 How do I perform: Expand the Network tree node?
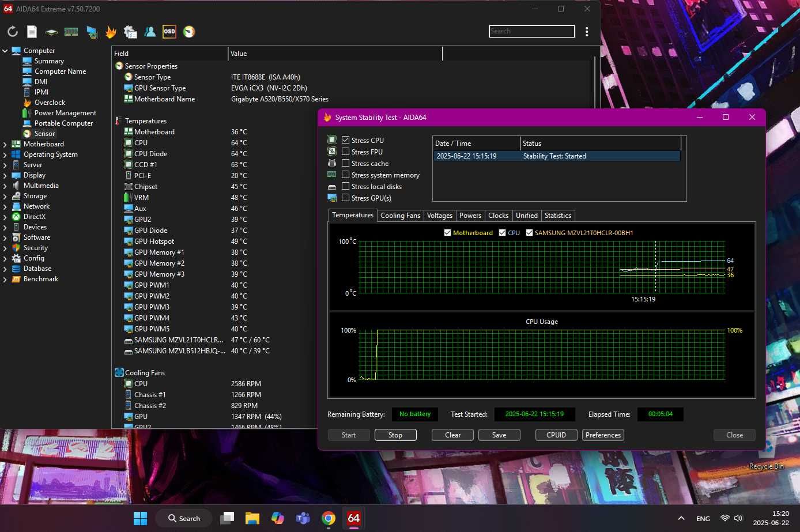[5, 206]
